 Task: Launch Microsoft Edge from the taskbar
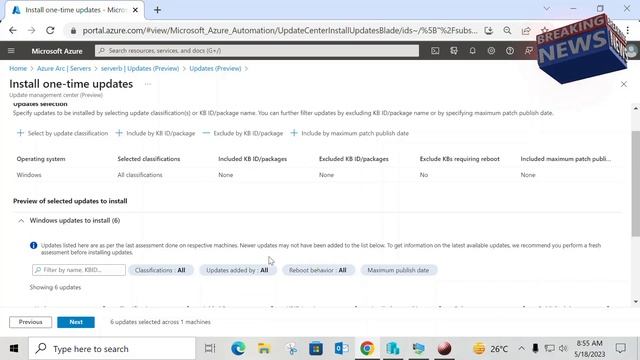[238, 349]
